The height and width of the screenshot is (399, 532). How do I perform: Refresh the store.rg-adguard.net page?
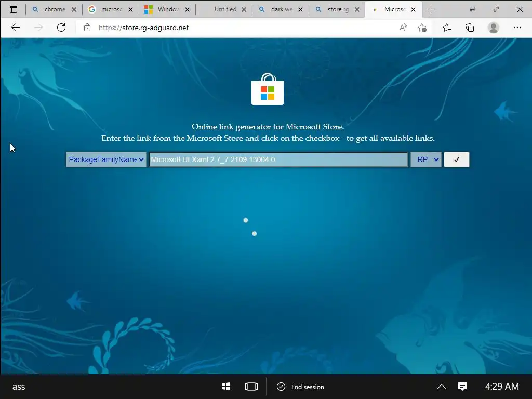[x=61, y=28]
